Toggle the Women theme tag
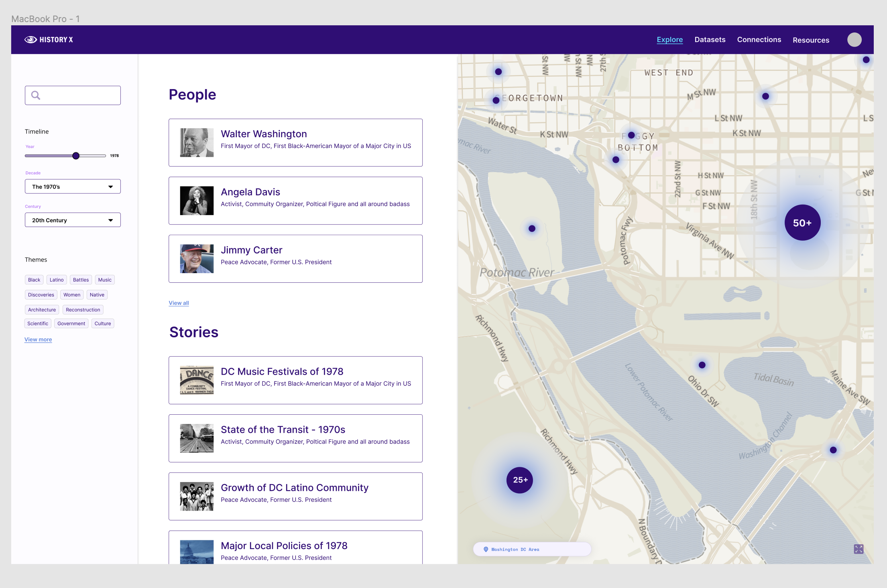This screenshot has width=887, height=588. [x=72, y=295]
